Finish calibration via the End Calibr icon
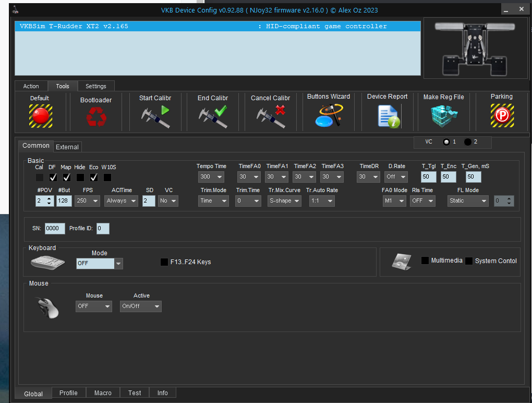The height and width of the screenshot is (403, 532). click(x=213, y=116)
